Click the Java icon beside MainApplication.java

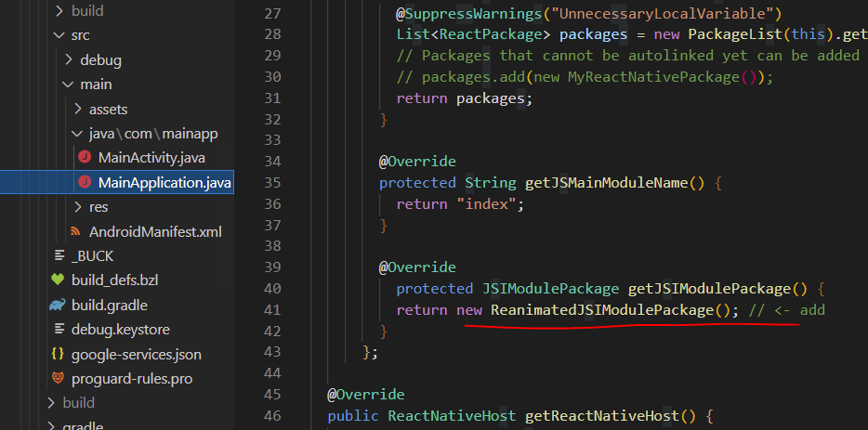(85, 182)
